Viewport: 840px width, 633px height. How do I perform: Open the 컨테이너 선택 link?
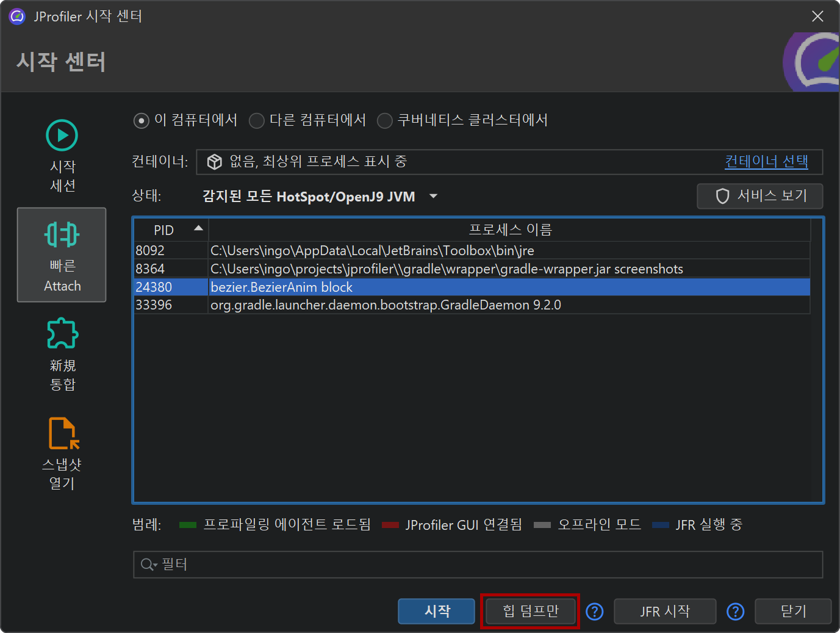pyautogui.click(x=766, y=162)
